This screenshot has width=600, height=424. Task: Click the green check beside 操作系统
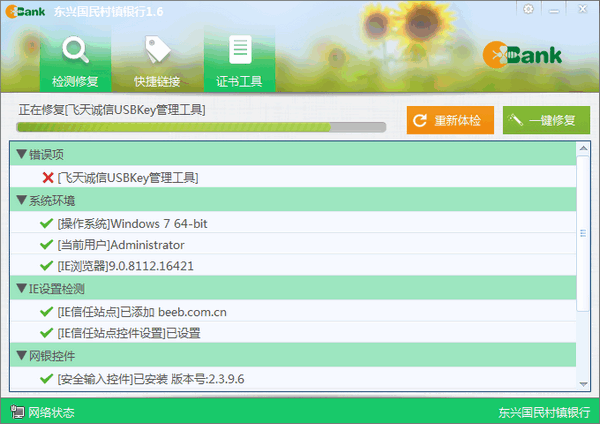pos(46,223)
